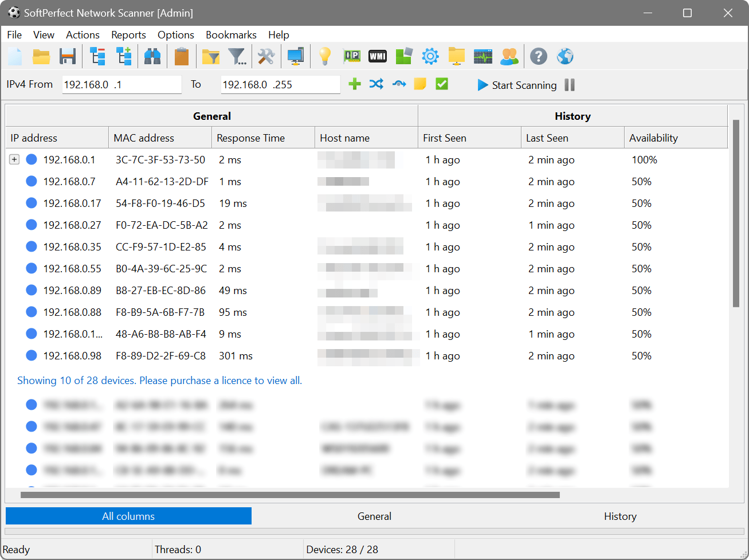The image size is (749, 560).
Task: Collapse all tree nodes with the minus icon
Action: click(98, 56)
